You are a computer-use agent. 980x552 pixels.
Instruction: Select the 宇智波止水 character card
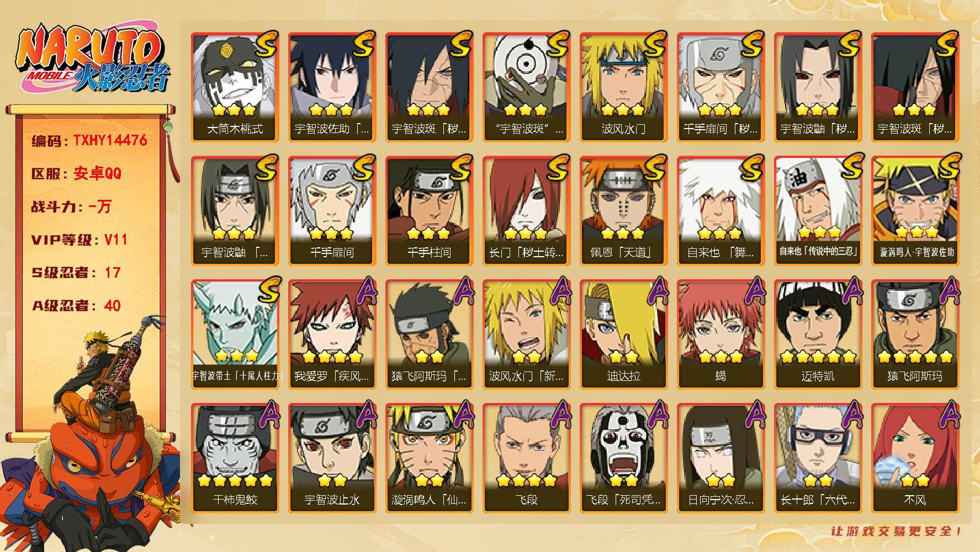tap(332, 458)
